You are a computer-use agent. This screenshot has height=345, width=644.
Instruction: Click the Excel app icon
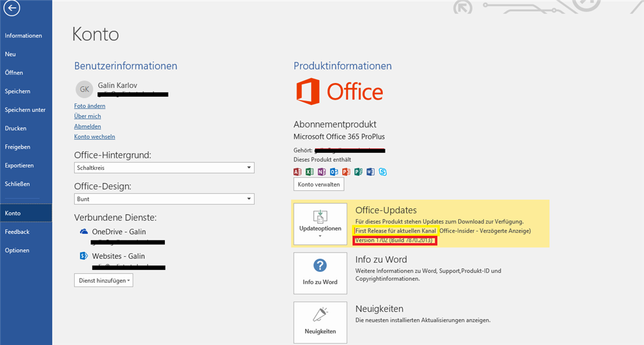[309, 172]
